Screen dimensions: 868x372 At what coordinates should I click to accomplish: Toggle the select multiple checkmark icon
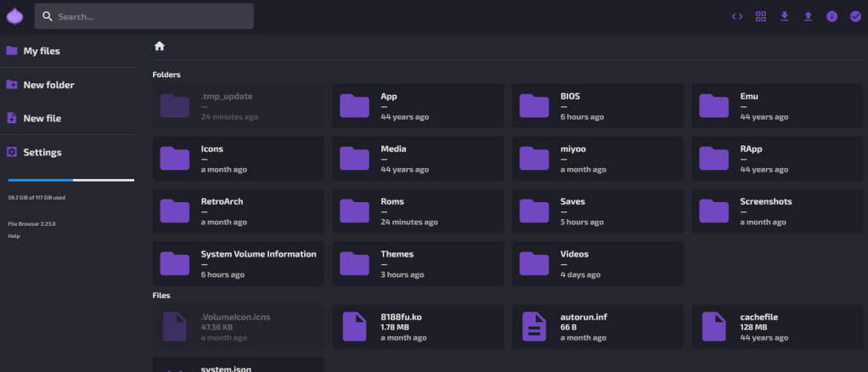(855, 16)
